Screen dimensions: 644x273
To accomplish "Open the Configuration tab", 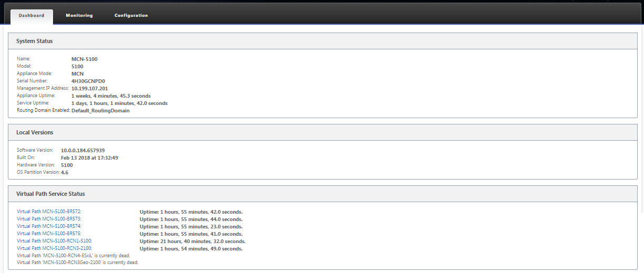I will point(131,16).
